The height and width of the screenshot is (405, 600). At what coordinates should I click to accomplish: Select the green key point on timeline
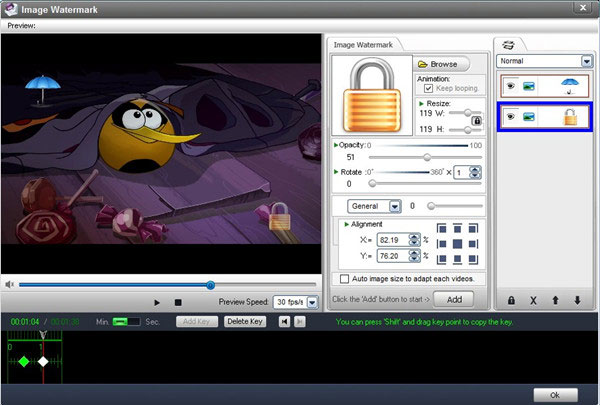click(24, 361)
